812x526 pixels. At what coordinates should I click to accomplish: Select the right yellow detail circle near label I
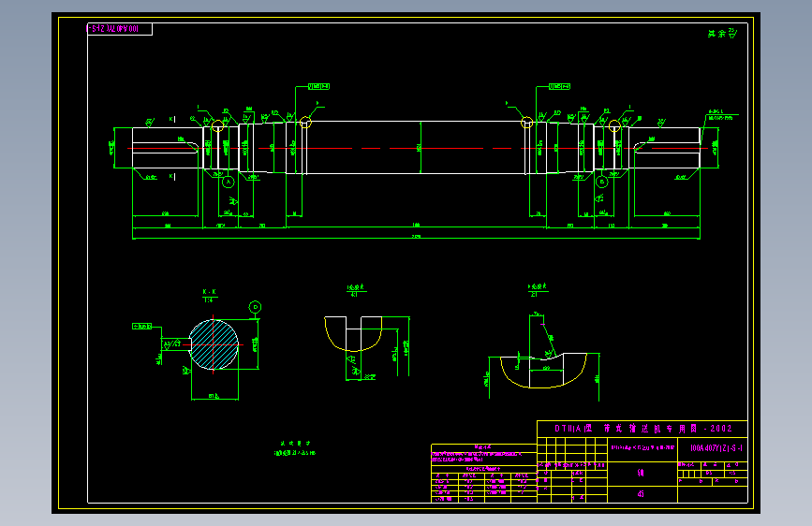[614, 125]
